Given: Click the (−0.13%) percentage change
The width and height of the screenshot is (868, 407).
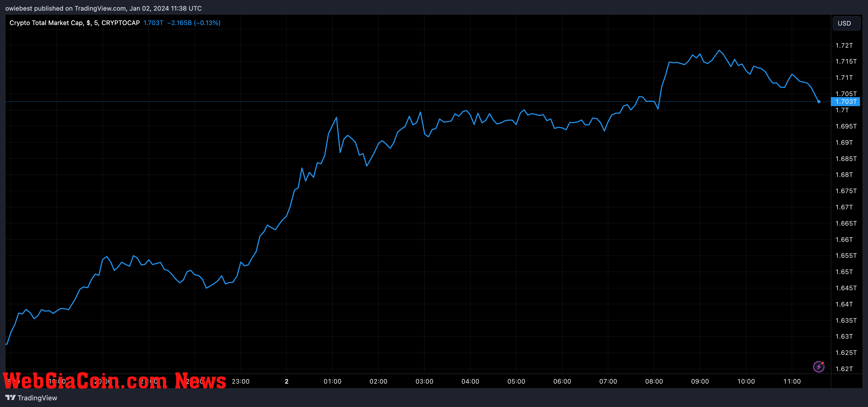Looking at the screenshot, I should 207,23.
